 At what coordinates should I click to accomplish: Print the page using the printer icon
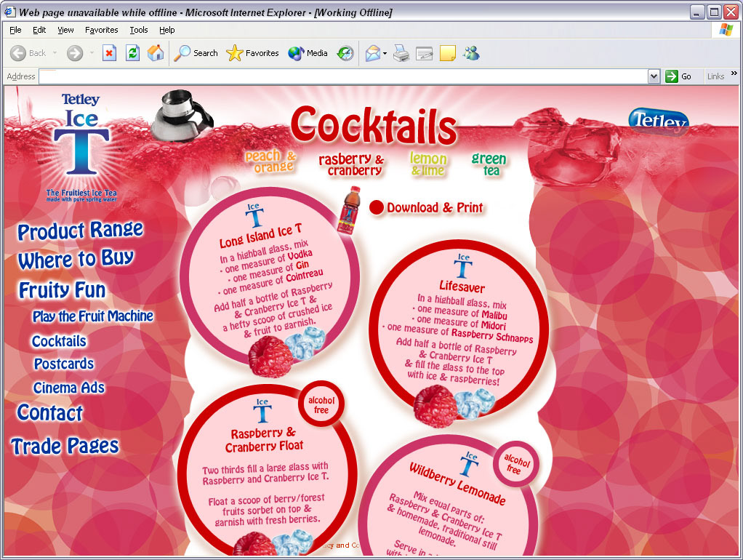[401, 53]
